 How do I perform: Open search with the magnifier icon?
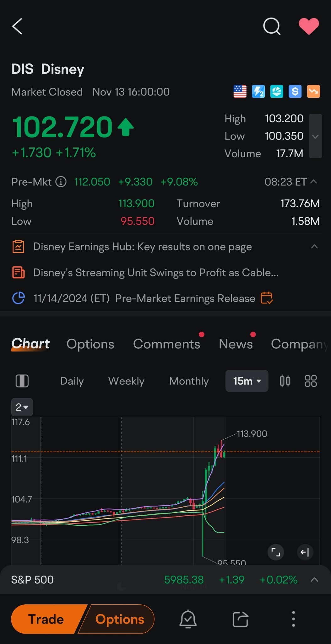pyautogui.click(x=272, y=26)
